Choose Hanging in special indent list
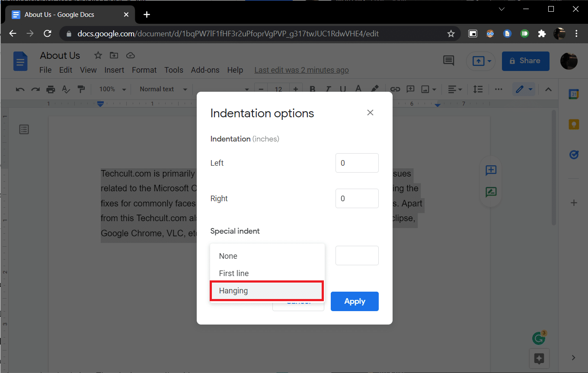 (x=267, y=291)
